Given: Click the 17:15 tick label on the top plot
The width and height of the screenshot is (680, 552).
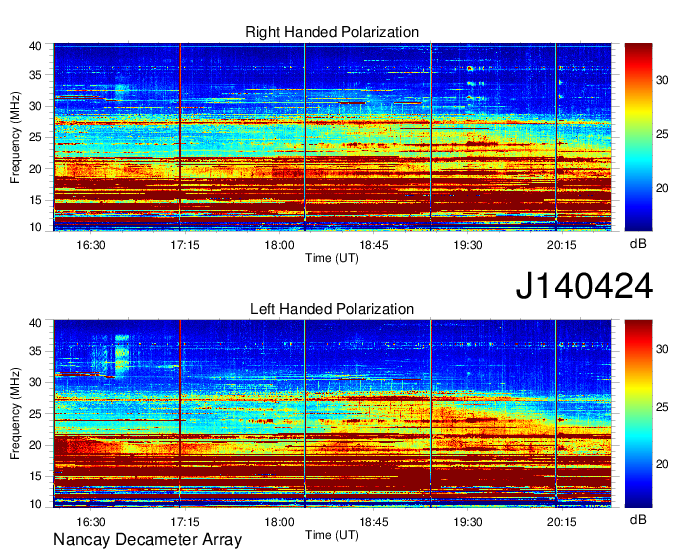Looking at the screenshot, I should click(x=185, y=245).
